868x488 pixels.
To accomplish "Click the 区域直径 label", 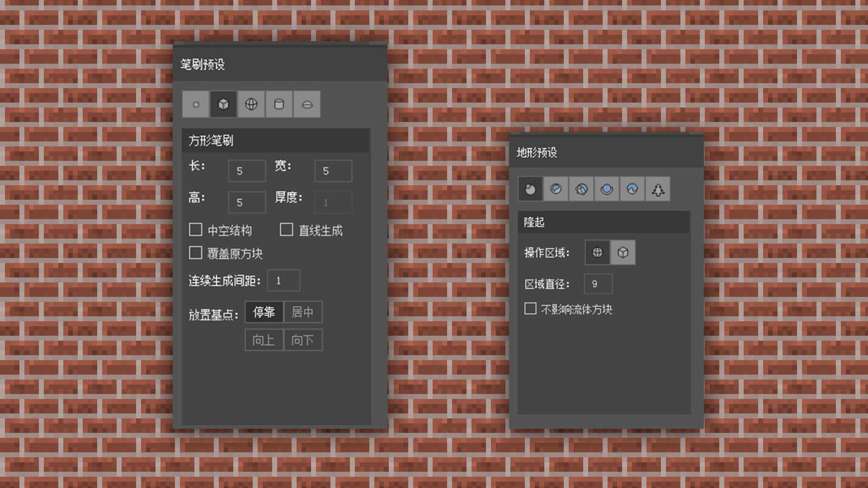I will pos(547,284).
